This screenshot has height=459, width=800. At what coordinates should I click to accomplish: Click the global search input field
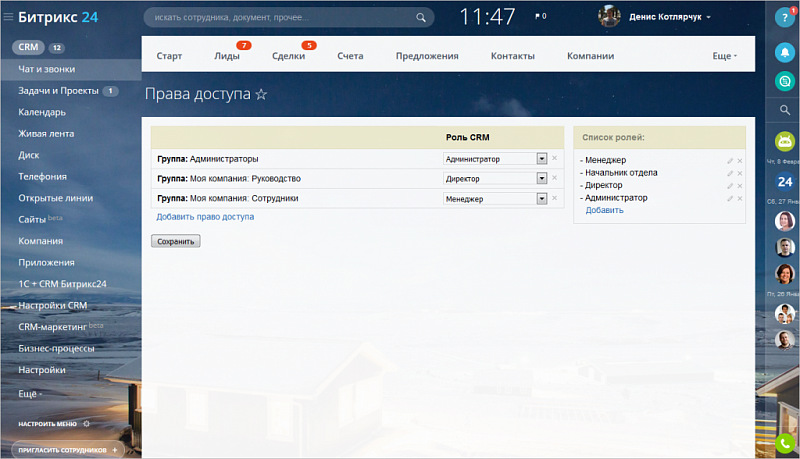(280, 17)
